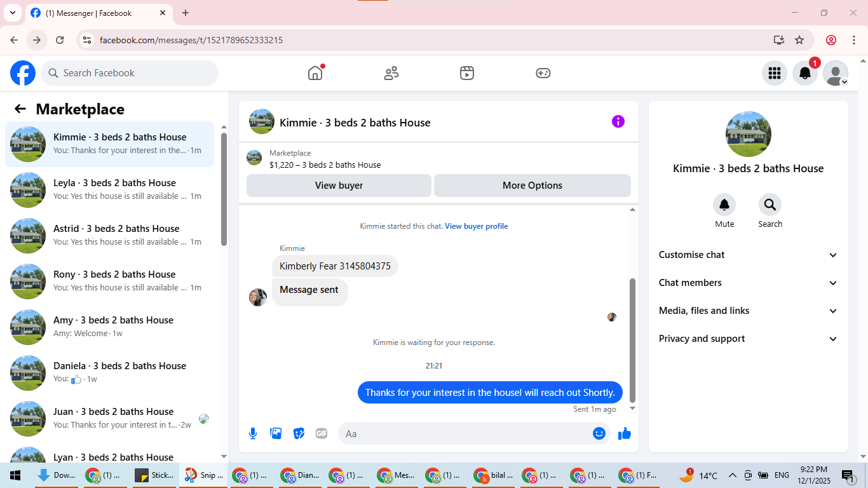
Task: Select the Messenger | Facebook browser tab
Action: 98,13
